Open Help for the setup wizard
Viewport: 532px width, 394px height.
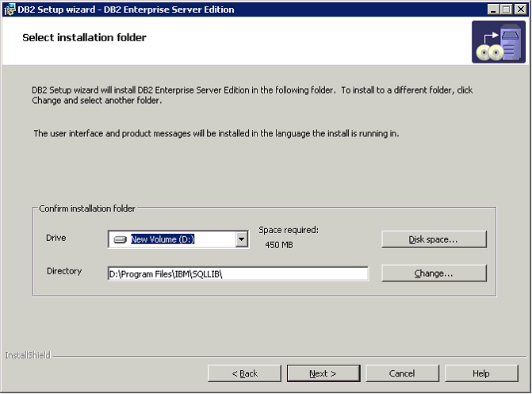tap(481, 373)
